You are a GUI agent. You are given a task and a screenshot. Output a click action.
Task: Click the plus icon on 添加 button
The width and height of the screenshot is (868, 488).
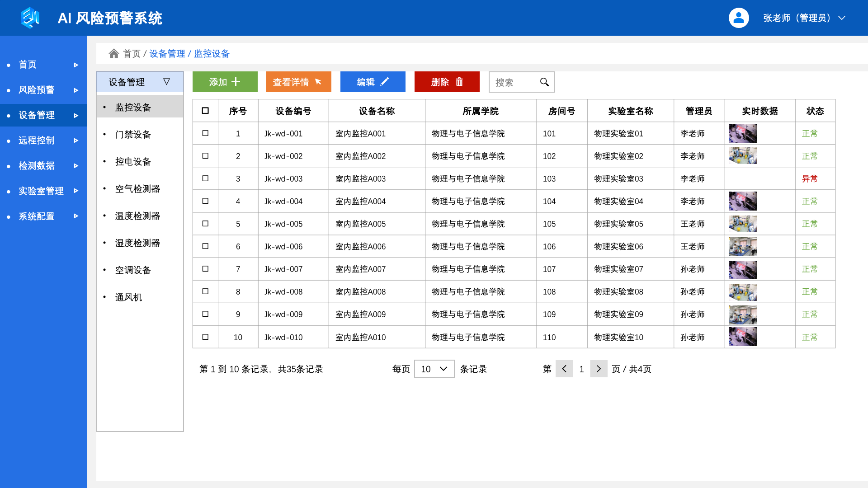tap(236, 82)
